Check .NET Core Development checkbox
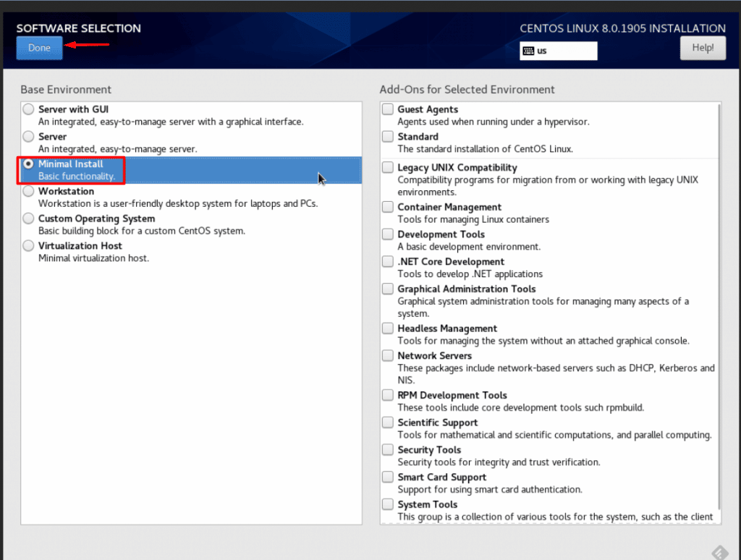This screenshot has height=560, width=741. [x=388, y=262]
